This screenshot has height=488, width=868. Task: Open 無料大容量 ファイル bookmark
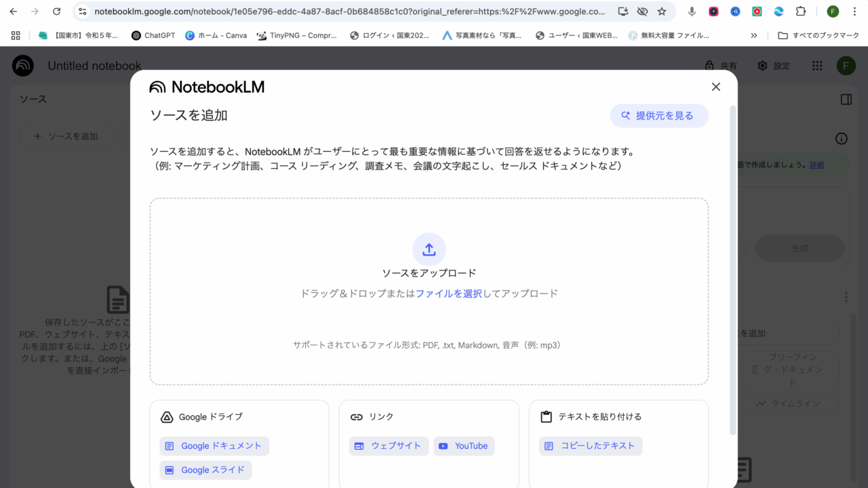pos(669,35)
